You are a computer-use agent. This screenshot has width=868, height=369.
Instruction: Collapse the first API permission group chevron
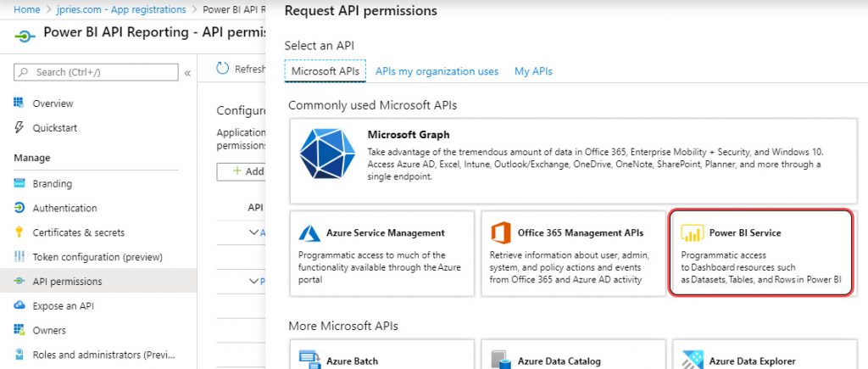coord(253,232)
